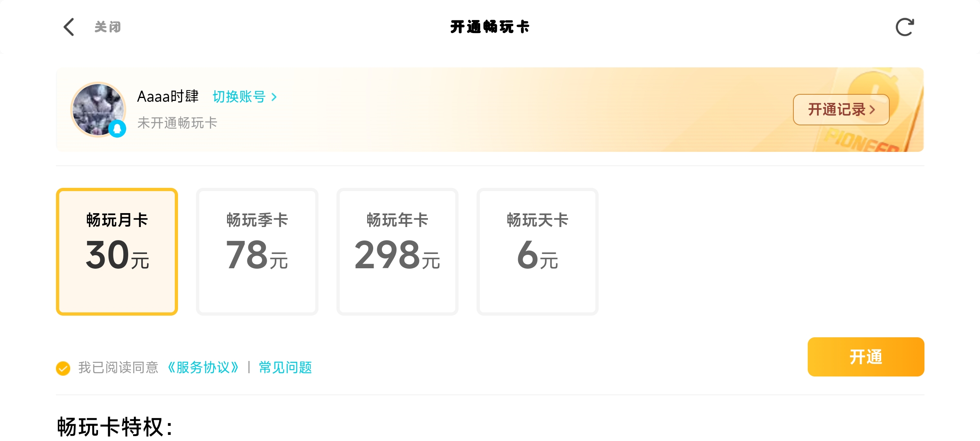Select the 畅玩天卡 6元 option
The width and height of the screenshot is (980, 441).
coord(537,252)
